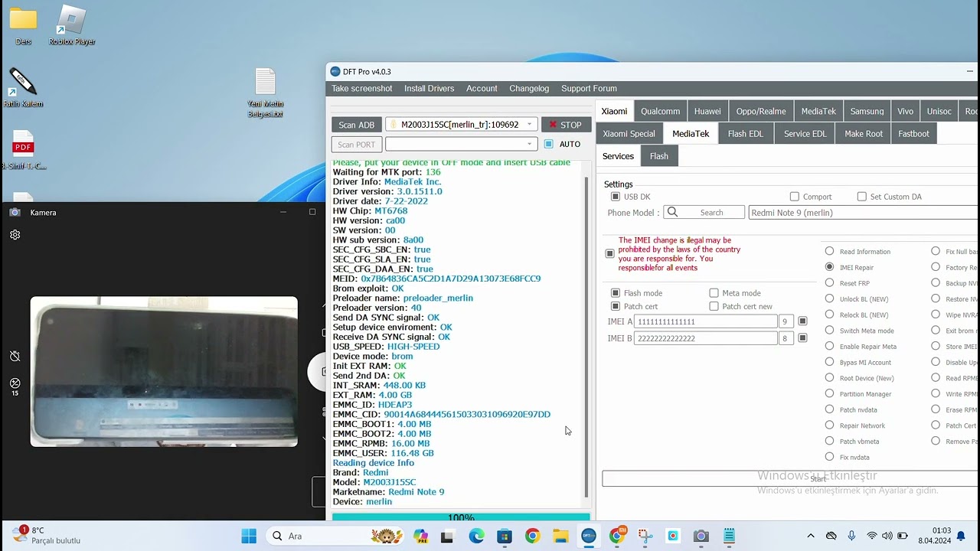Screen dimensions: 980x551
Task: Click the Kamera phone preview image
Action: (x=164, y=372)
